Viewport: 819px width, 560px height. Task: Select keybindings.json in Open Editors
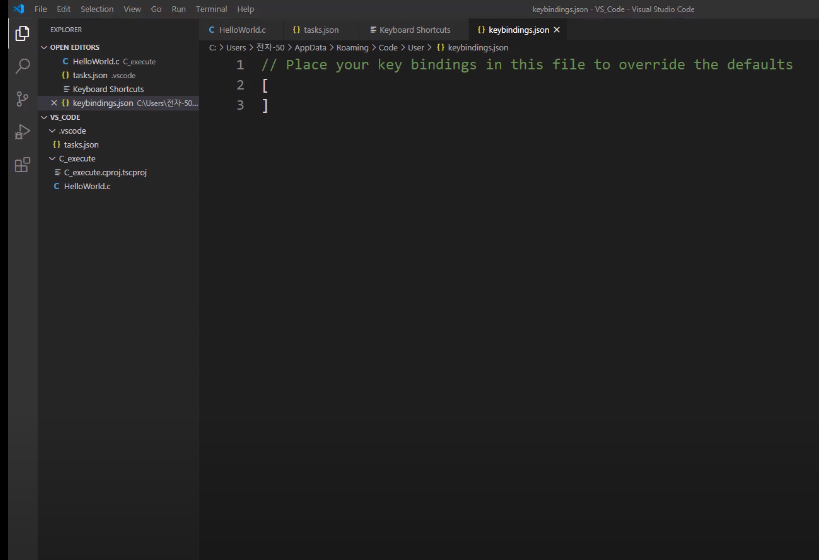(119, 103)
